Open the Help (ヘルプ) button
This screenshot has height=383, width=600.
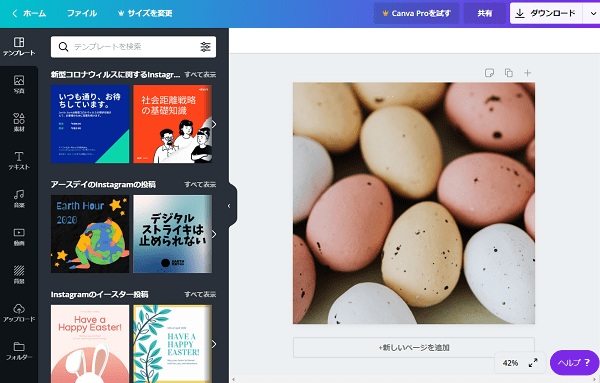(x=574, y=362)
